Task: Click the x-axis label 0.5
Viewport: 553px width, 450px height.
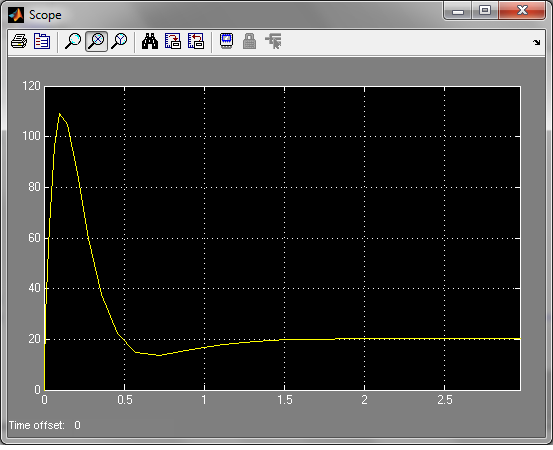Action: 125,400
